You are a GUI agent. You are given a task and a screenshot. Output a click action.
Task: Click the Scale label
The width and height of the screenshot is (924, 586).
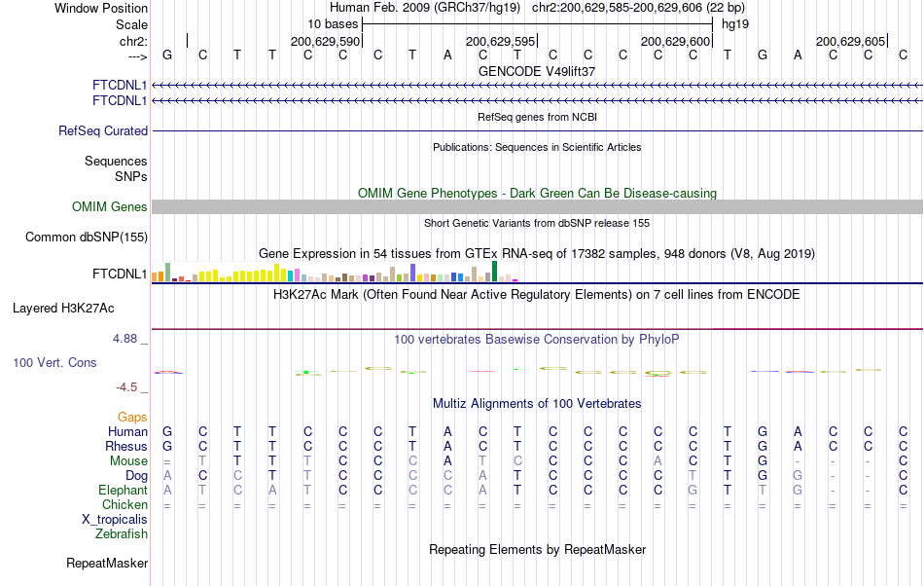point(132,24)
